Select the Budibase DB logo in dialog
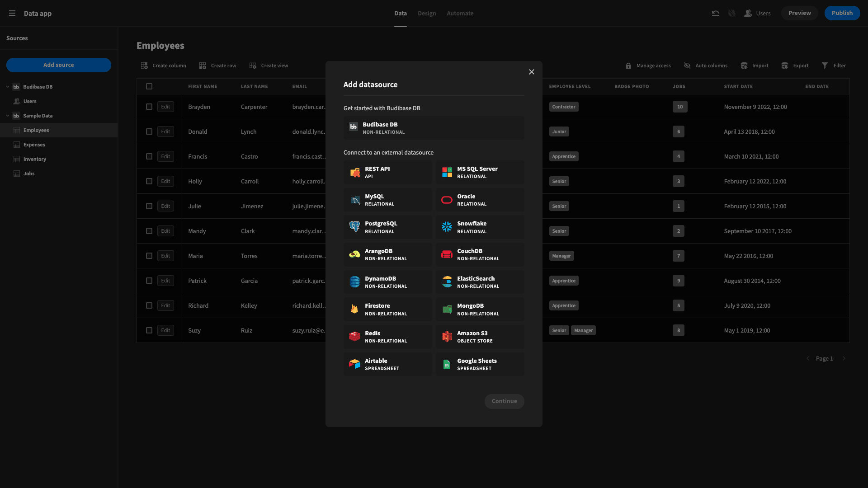This screenshot has height=488, width=868. pos(353,127)
